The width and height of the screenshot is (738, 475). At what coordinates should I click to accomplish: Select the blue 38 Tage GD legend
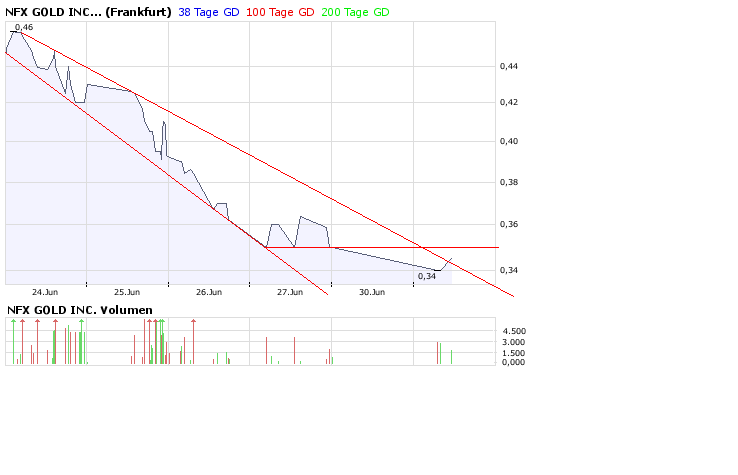click(x=208, y=12)
